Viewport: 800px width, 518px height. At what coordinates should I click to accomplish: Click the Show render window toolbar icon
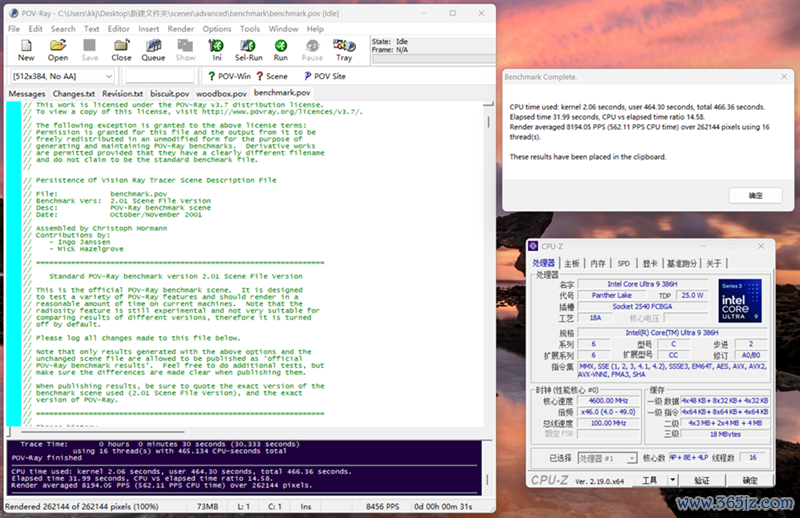(185, 50)
